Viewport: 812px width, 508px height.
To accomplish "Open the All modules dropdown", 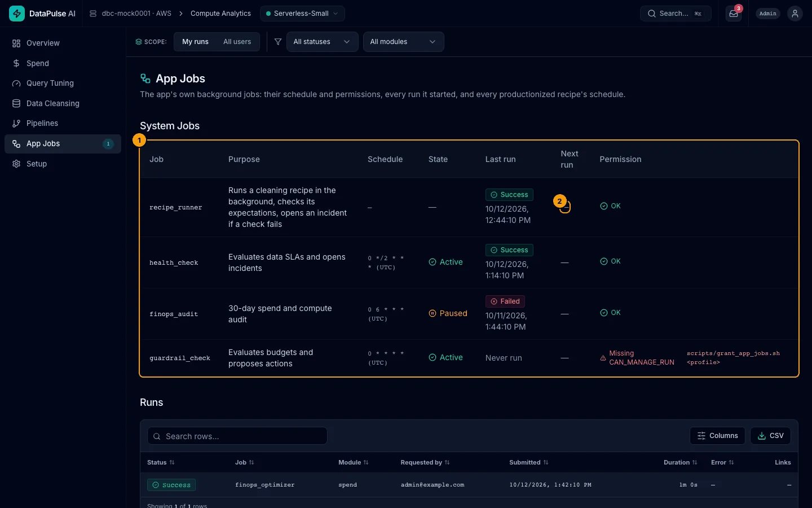I will click(404, 42).
